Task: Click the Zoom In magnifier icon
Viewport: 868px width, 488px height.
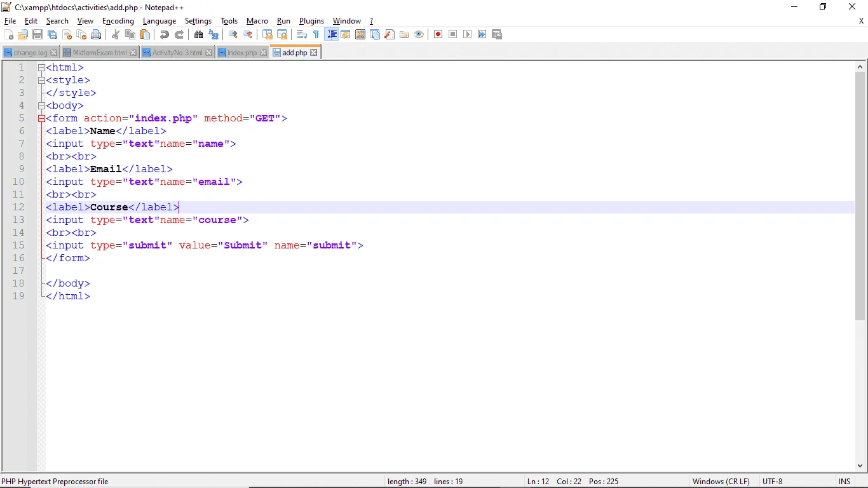Action: (x=233, y=34)
